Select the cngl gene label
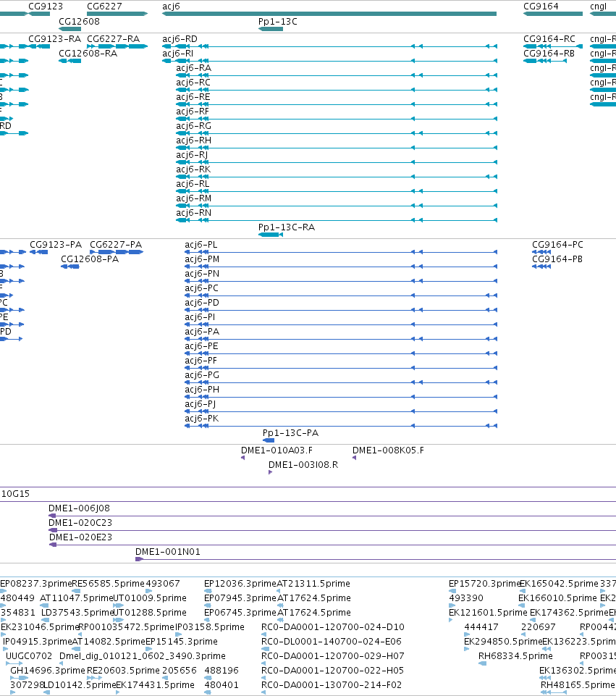The width and height of the screenshot is (616, 696). click(598, 7)
